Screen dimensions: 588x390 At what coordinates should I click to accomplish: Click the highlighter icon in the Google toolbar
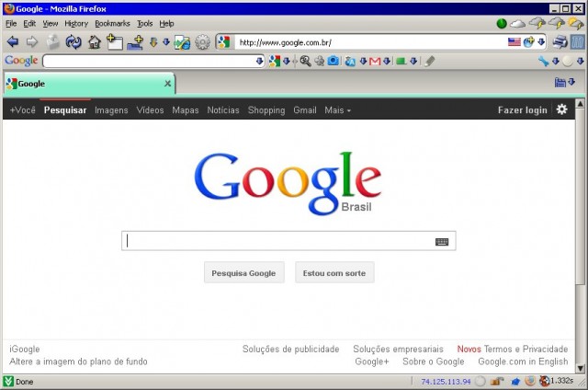430,61
